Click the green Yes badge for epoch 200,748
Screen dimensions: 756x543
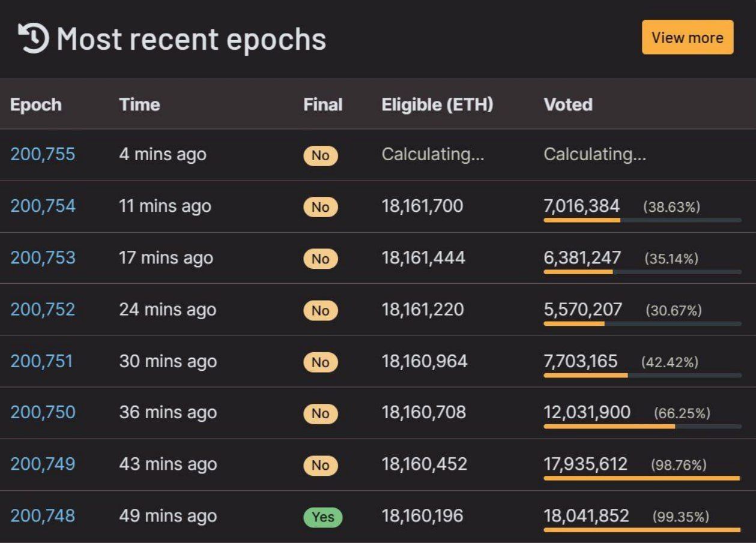click(x=323, y=517)
